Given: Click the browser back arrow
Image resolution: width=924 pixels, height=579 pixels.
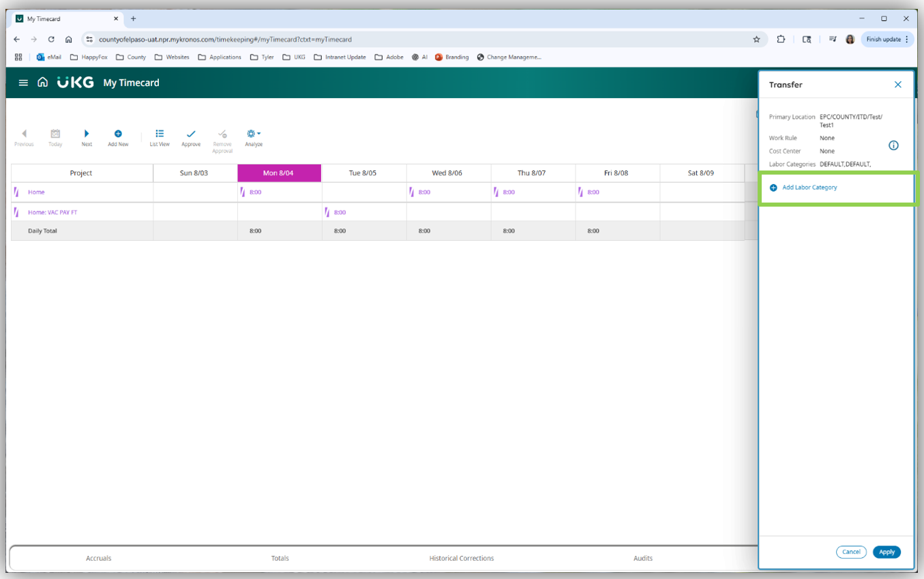Looking at the screenshot, I should click(x=17, y=40).
